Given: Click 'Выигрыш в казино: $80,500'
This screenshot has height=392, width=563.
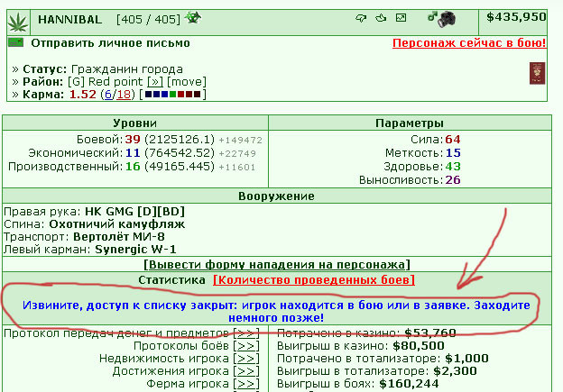Looking at the screenshot, I should [x=361, y=346].
